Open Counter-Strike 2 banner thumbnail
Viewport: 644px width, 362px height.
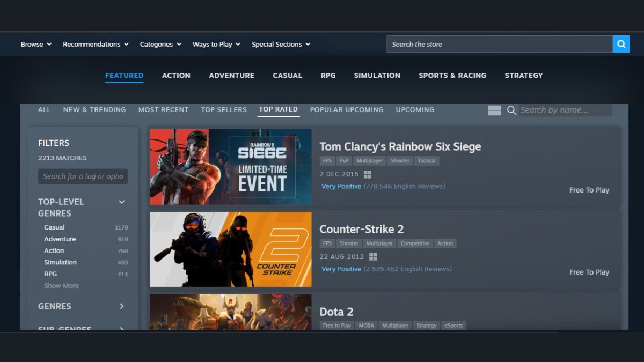point(231,249)
